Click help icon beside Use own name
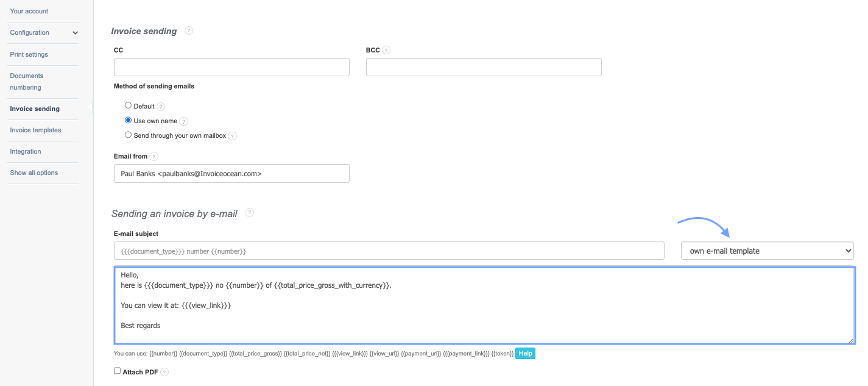Screen dimensions: 868x386 coord(183,121)
